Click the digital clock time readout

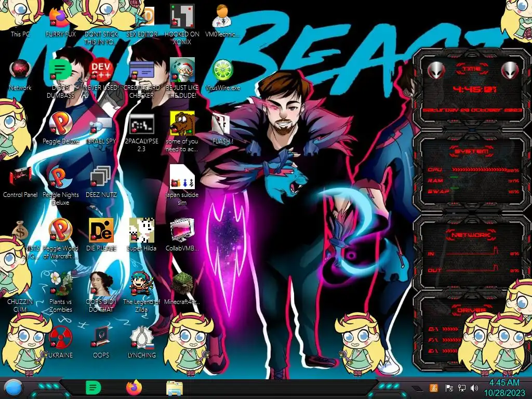click(x=475, y=89)
